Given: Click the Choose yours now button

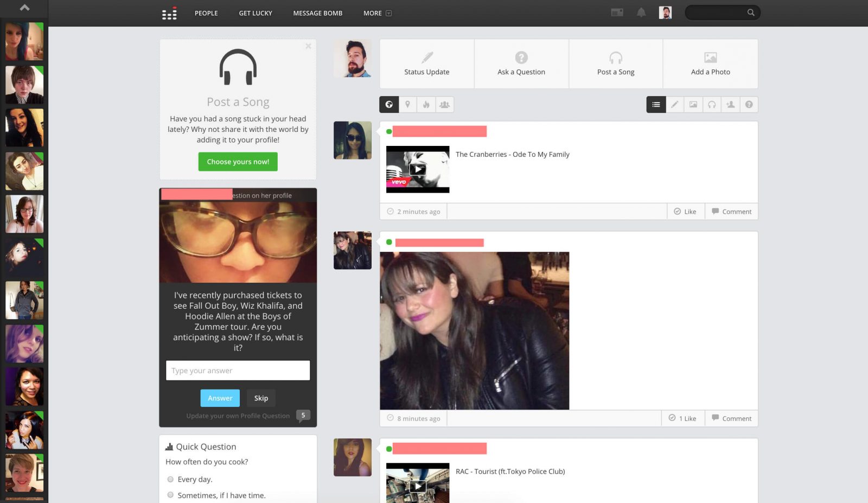Looking at the screenshot, I should click(x=238, y=162).
